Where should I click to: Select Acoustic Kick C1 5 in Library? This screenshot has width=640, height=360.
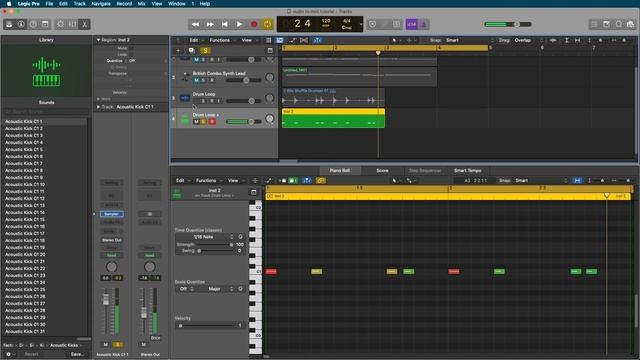coord(24,149)
